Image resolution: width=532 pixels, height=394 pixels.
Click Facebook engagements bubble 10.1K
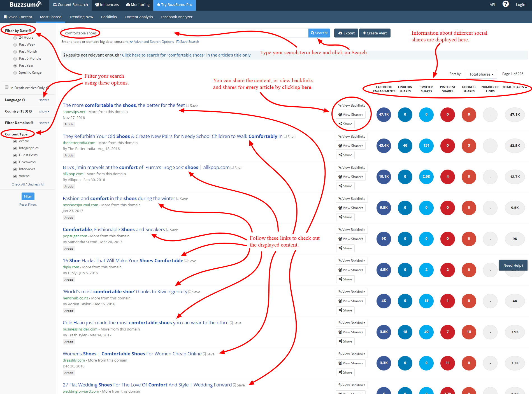[x=384, y=177]
